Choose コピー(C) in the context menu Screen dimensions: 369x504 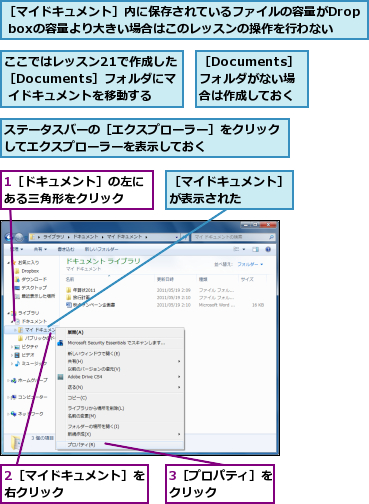coord(120,398)
